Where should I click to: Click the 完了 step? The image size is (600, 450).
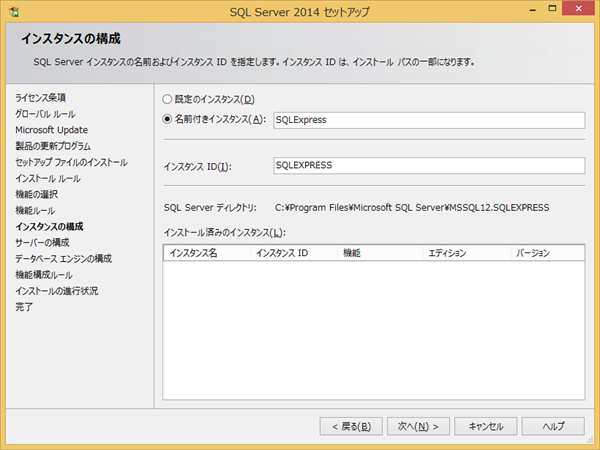(24, 307)
